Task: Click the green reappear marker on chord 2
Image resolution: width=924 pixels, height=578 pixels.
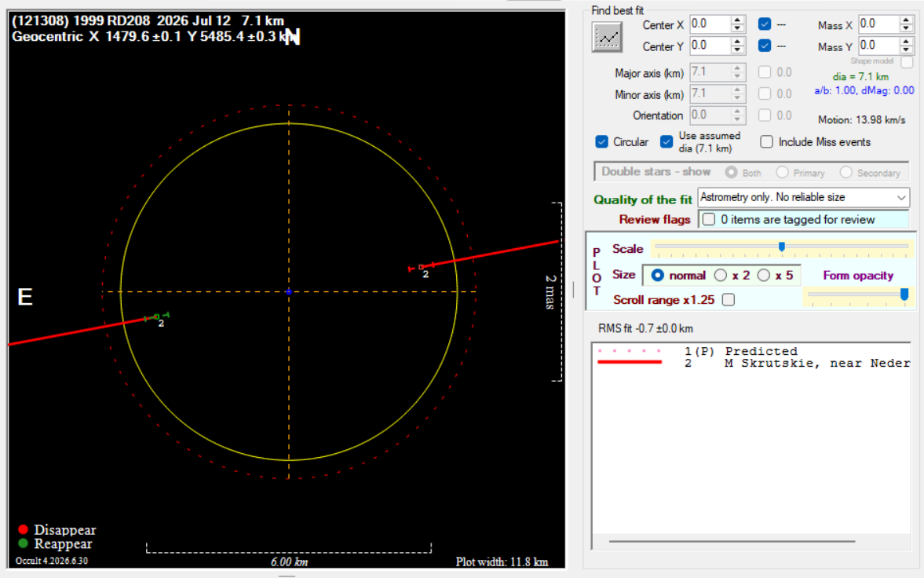Action: click(x=157, y=317)
